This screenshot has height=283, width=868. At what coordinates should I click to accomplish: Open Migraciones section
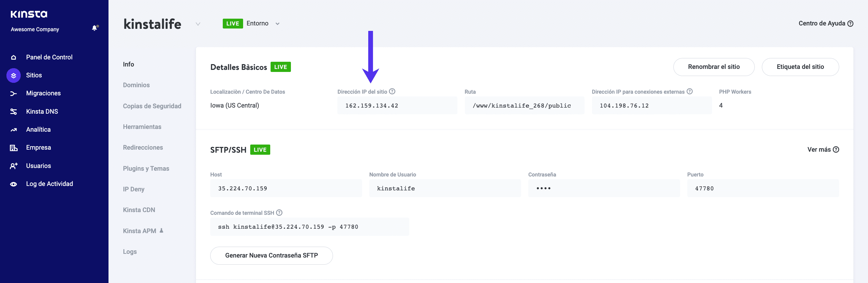tap(43, 93)
